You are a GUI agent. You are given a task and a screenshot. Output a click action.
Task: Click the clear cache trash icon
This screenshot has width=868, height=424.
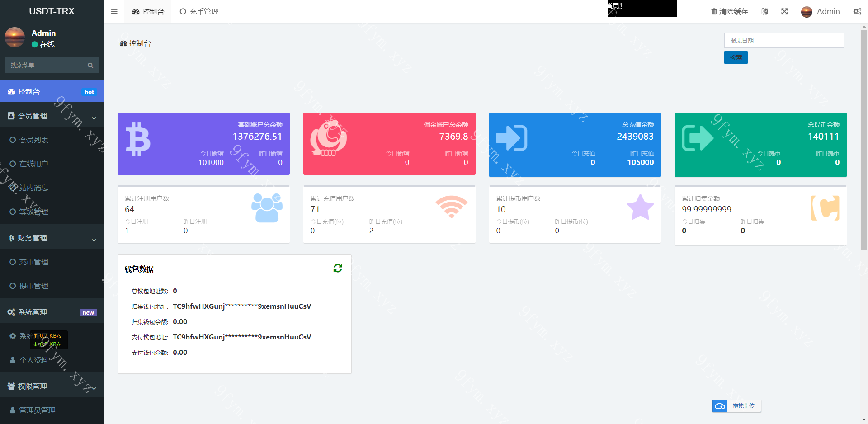[714, 11]
